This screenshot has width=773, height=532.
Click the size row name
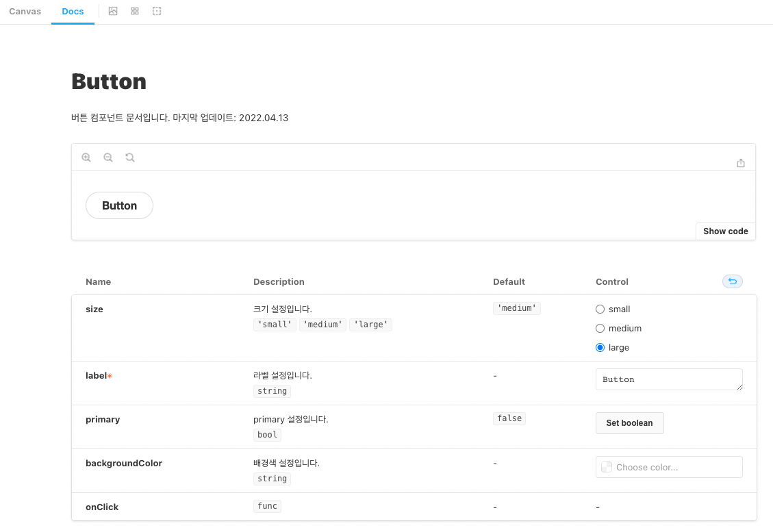94,309
